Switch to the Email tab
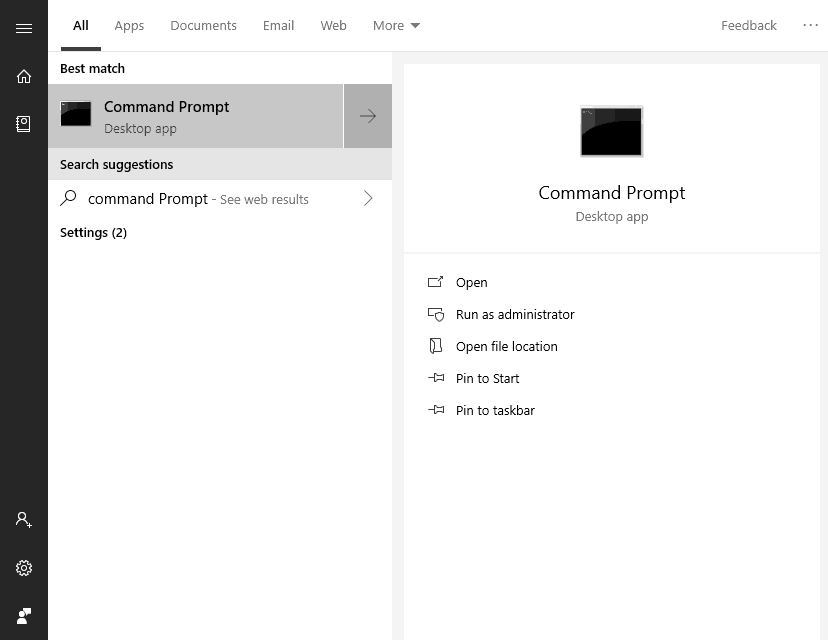This screenshot has width=828, height=640. 278,25
